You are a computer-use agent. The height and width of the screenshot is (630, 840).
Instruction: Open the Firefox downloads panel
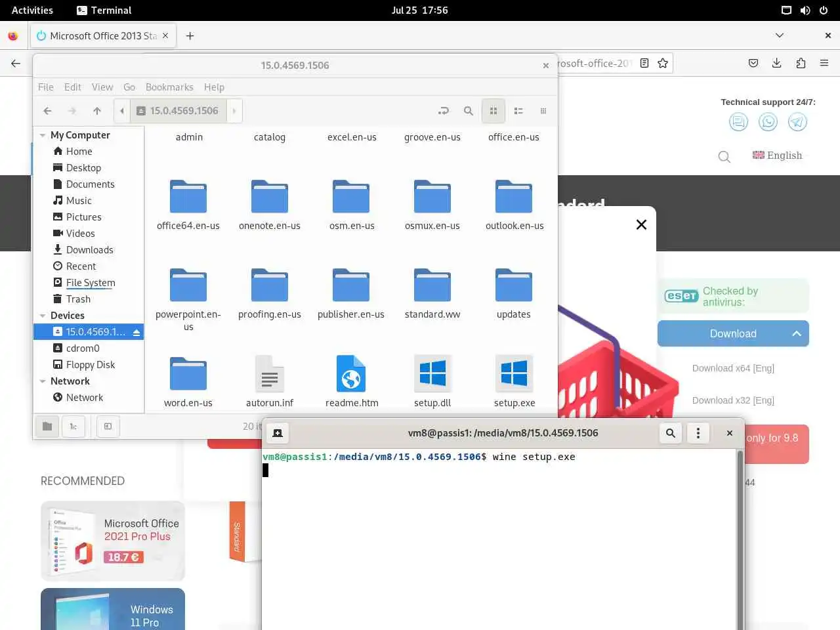click(776, 63)
